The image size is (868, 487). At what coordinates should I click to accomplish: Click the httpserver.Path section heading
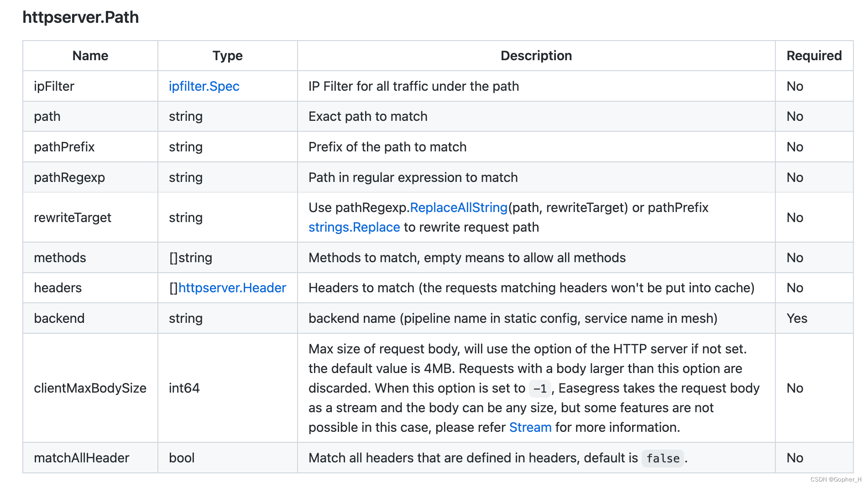click(81, 17)
